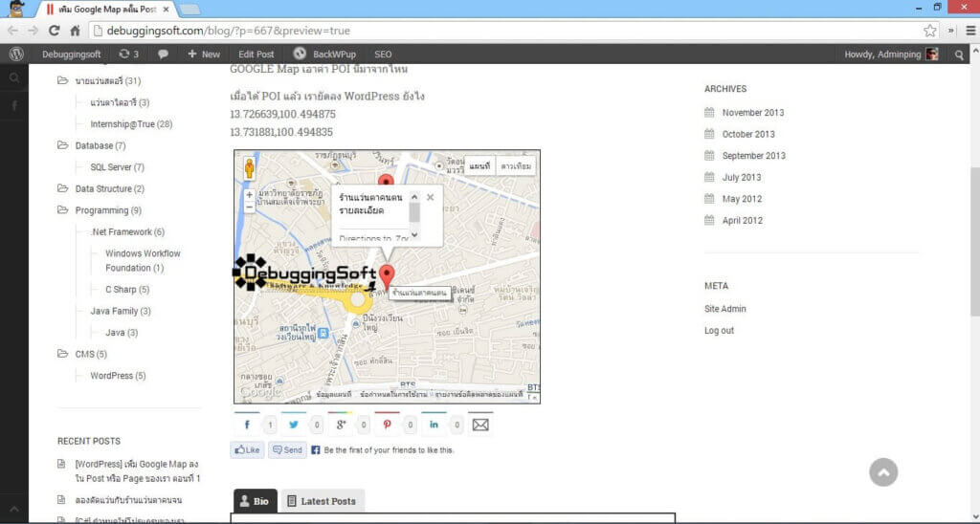980x524 pixels.
Task: Open Data Structure category
Action: [109, 188]
